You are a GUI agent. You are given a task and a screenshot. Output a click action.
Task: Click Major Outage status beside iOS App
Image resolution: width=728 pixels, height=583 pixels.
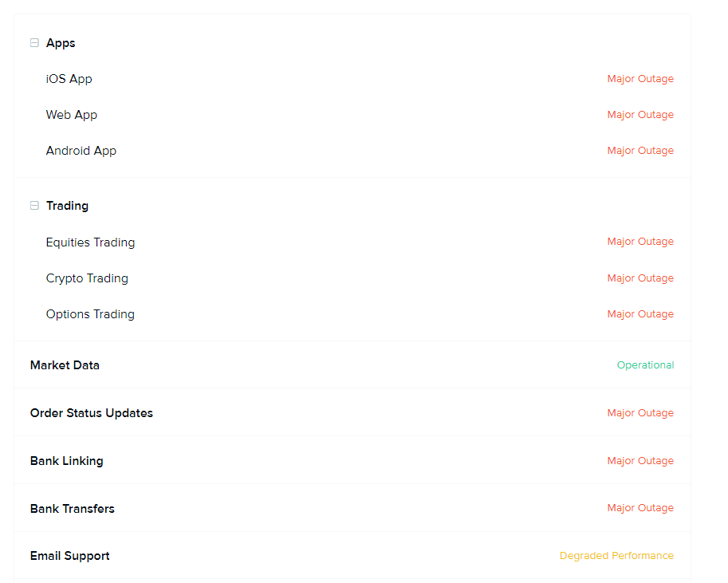point(640,79)
